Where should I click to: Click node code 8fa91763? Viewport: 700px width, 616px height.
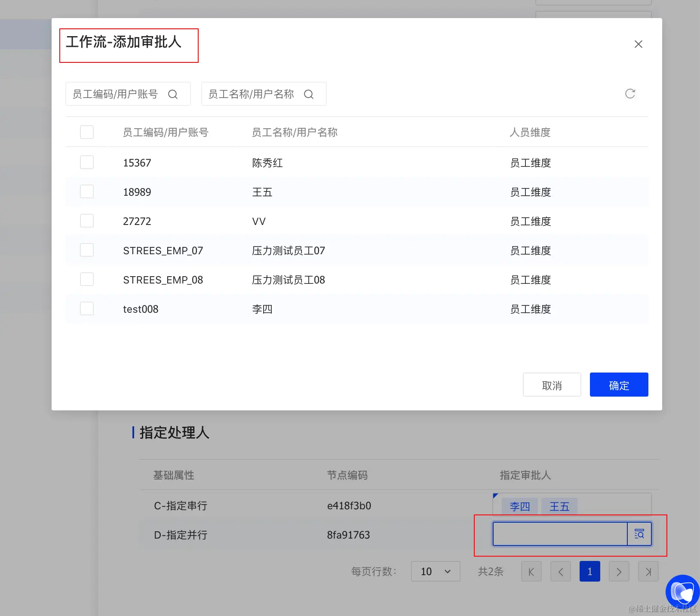click(x=349, y=535)
